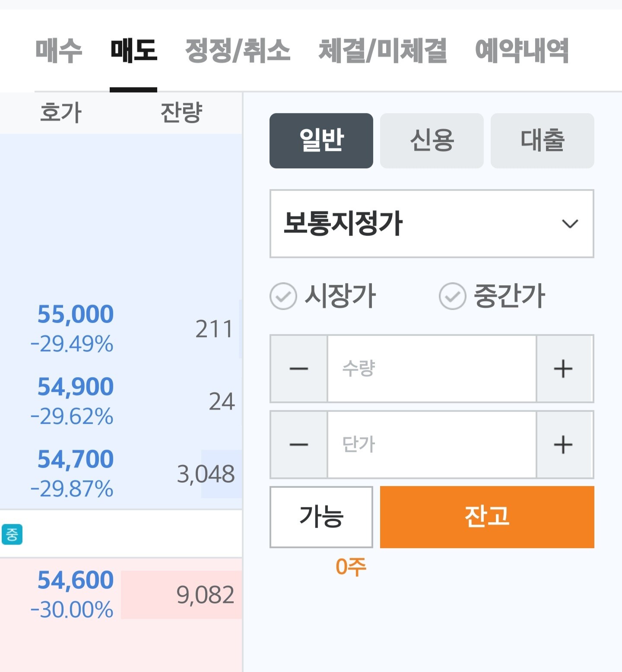Open the 예약내역 tab
622x672 pixels.
(x=522, y=51)
